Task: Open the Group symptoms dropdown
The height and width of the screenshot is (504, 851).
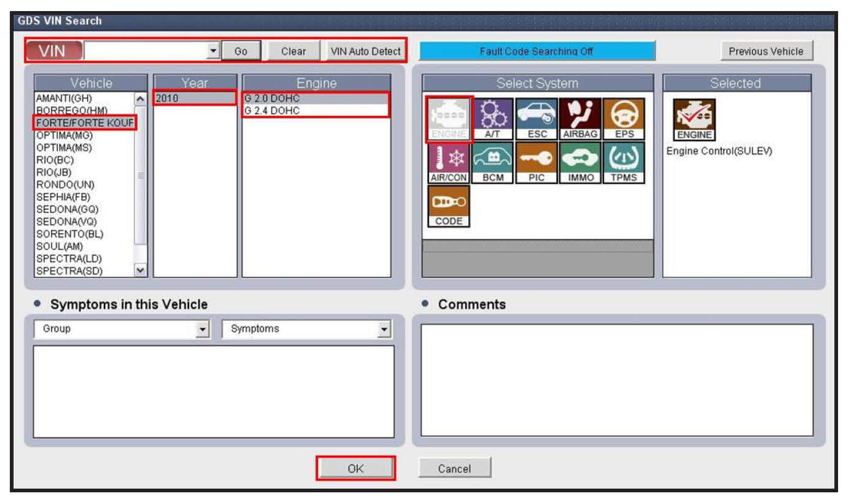Action: coord(203,329)
